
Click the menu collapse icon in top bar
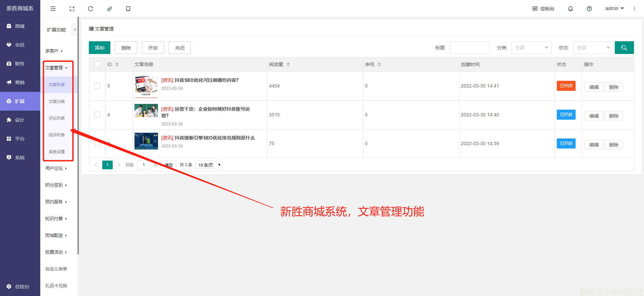(53, 9)
